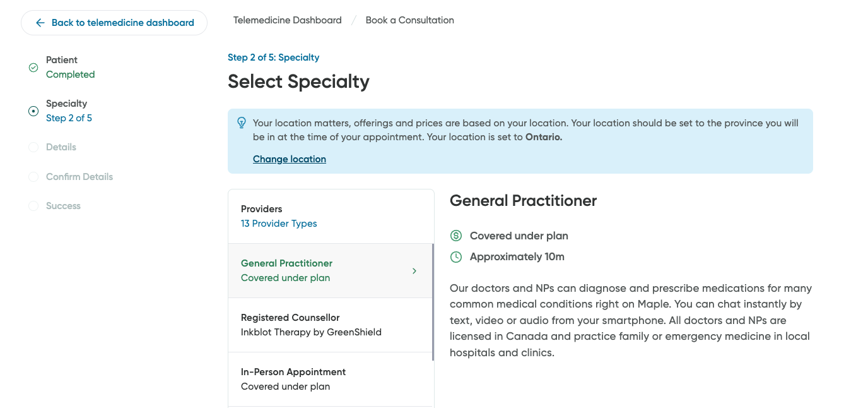The height and width of the screenshot is (408, 868).
Task: Click the clock icon beside Approximately 10m
Action: point(455,256)
